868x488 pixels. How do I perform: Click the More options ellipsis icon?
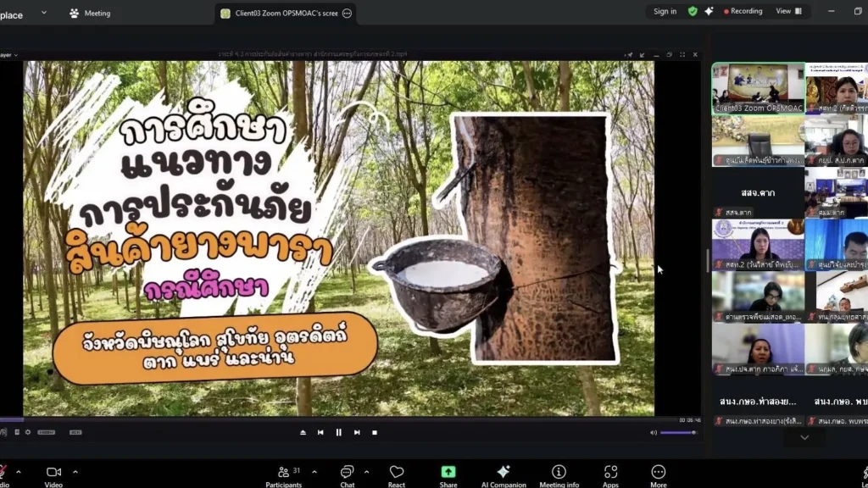coord(659,474)
